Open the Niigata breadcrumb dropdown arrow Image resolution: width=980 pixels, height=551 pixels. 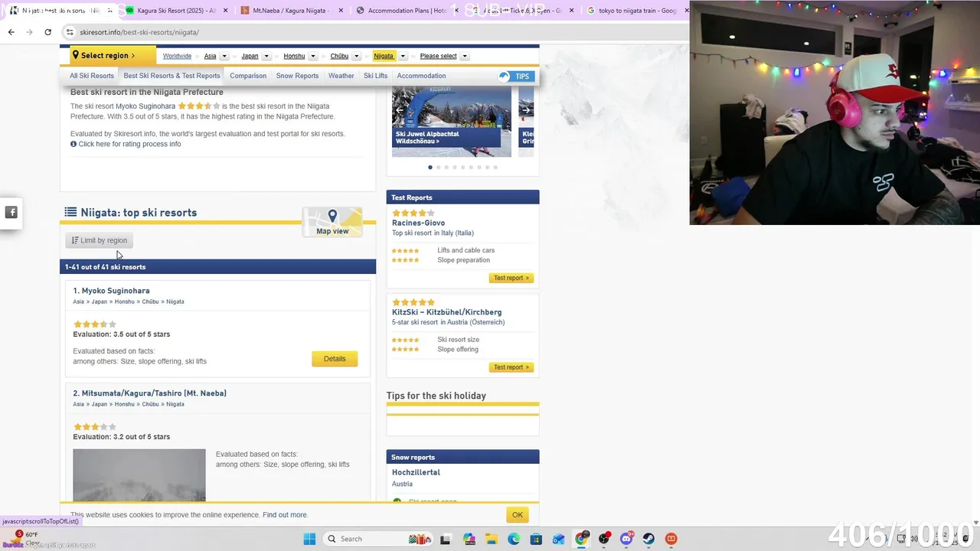(403, 56)
